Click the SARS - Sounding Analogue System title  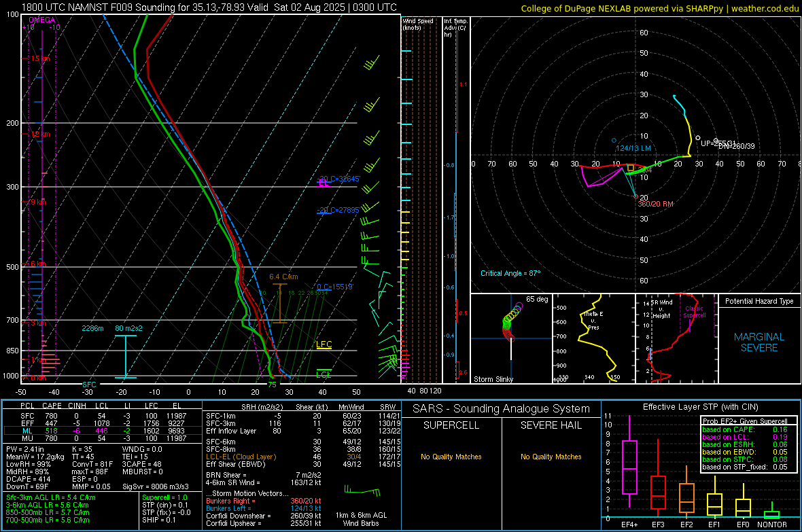(x=502, y=409)
